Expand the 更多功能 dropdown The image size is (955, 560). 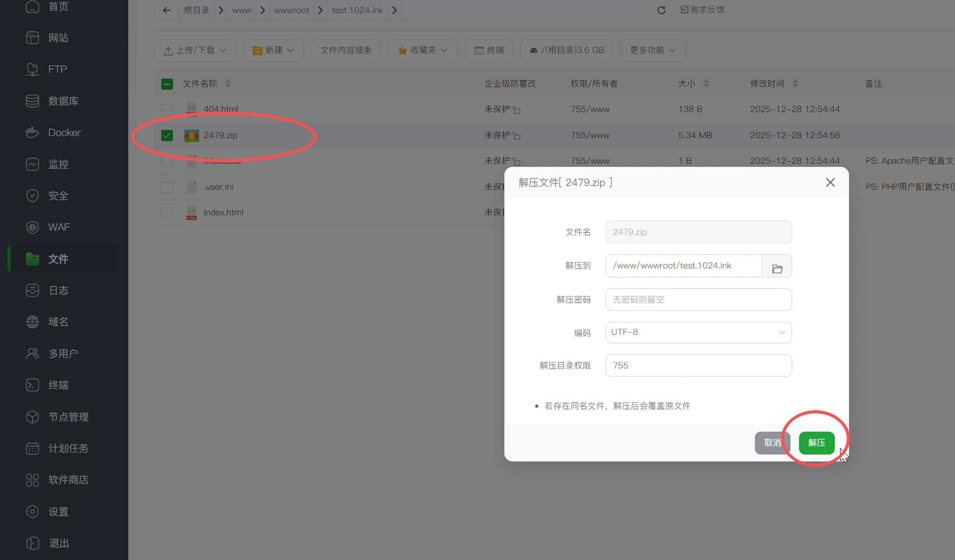pos(652,50)
